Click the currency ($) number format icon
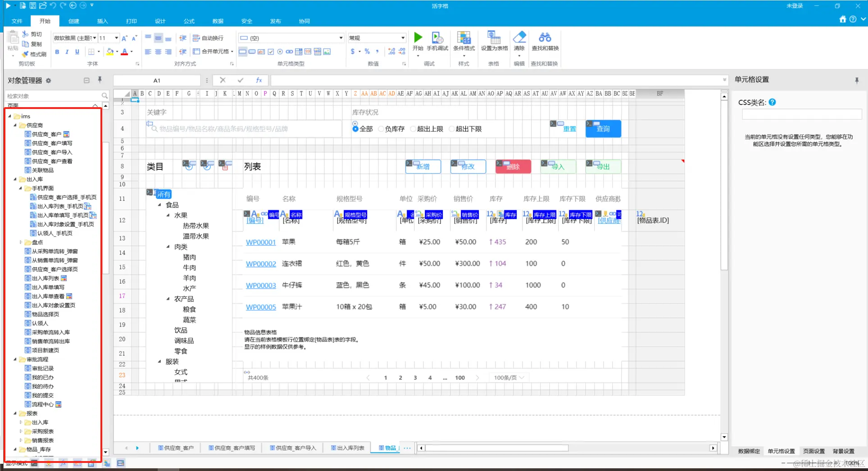868x471 pixels. coord(353,52)
